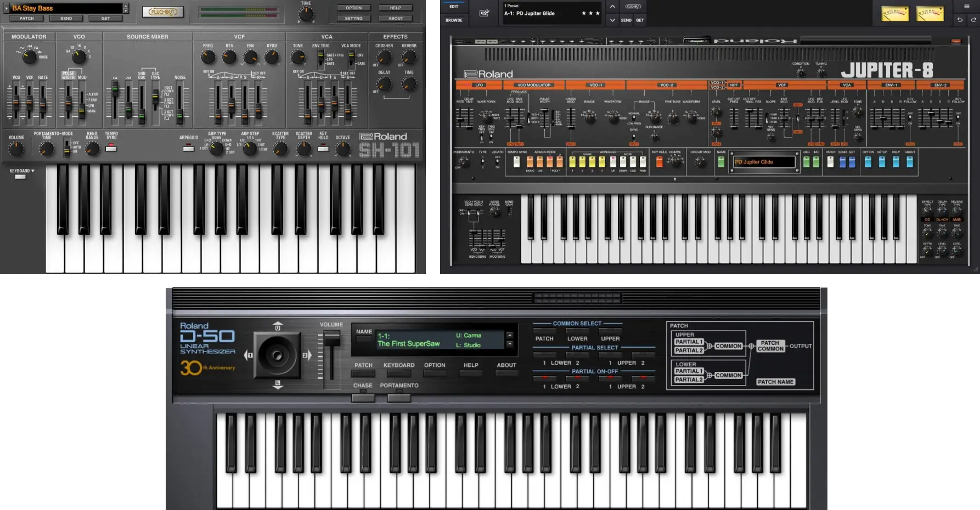Click the SH-101 VCO range knob
The image size is (980, 510).
[79, 56]
